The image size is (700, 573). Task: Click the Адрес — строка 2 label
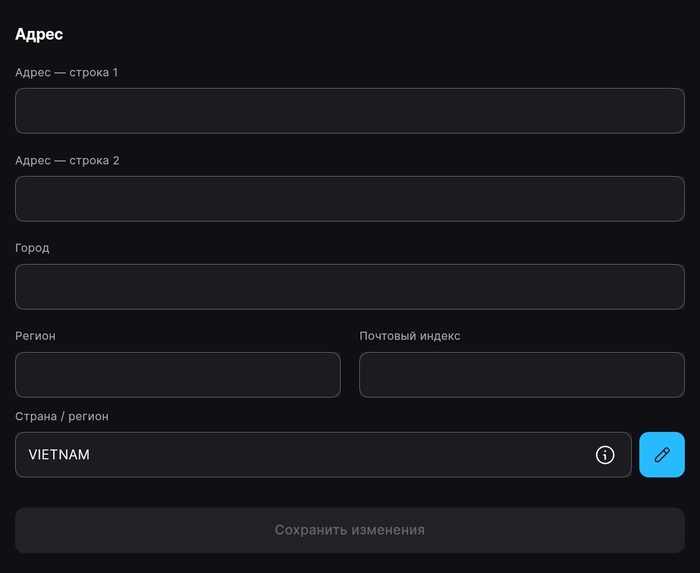67,160
